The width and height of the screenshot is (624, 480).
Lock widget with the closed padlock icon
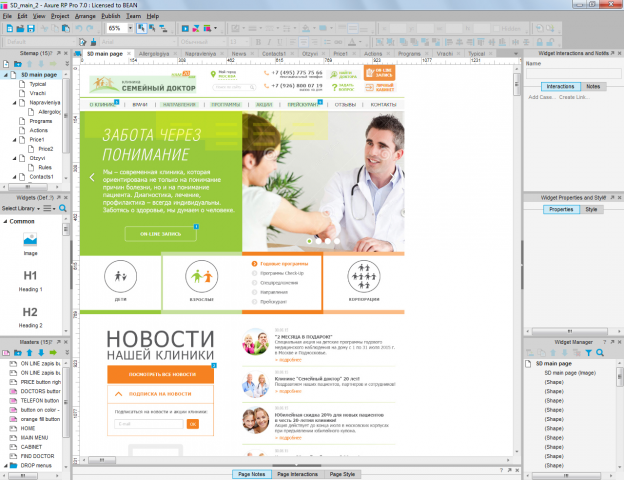coord(540,42)
